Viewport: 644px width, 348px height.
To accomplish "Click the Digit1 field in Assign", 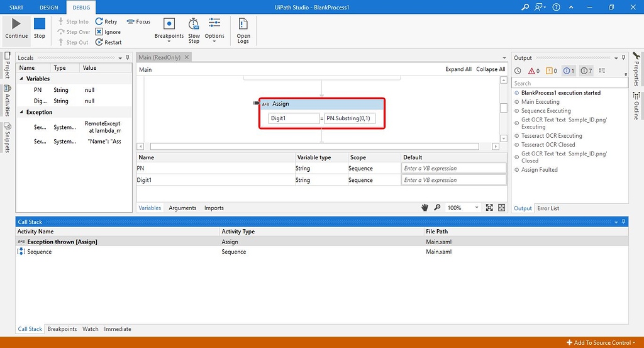I will click(x=294, y=118).
